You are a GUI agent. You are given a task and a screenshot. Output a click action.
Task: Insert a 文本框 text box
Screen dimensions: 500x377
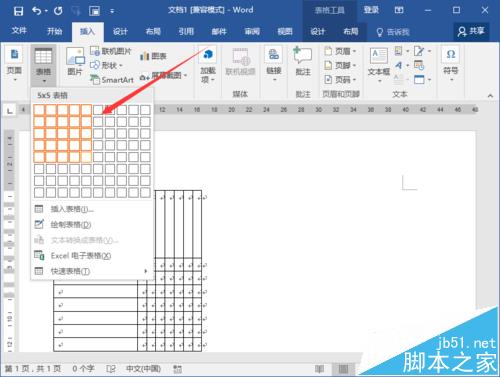point(379,65)
